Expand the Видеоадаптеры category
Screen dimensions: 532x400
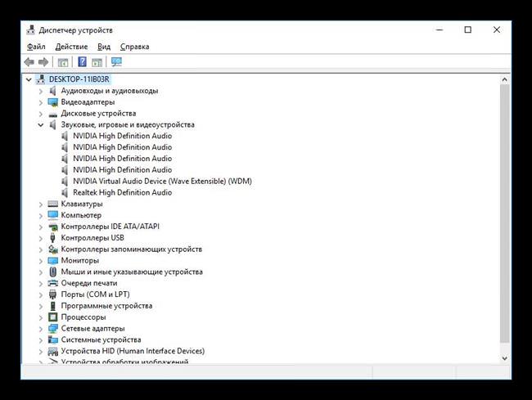point(41,102)
